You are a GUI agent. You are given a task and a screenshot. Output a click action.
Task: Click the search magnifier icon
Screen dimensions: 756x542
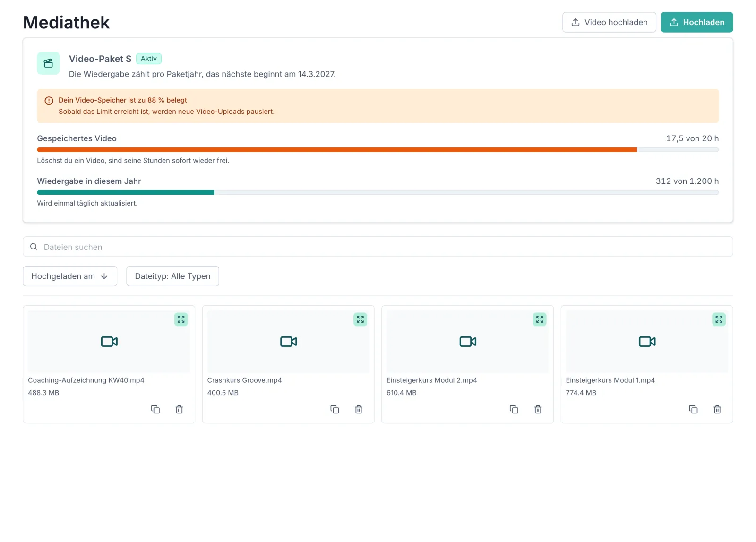[x=34, y=247]
